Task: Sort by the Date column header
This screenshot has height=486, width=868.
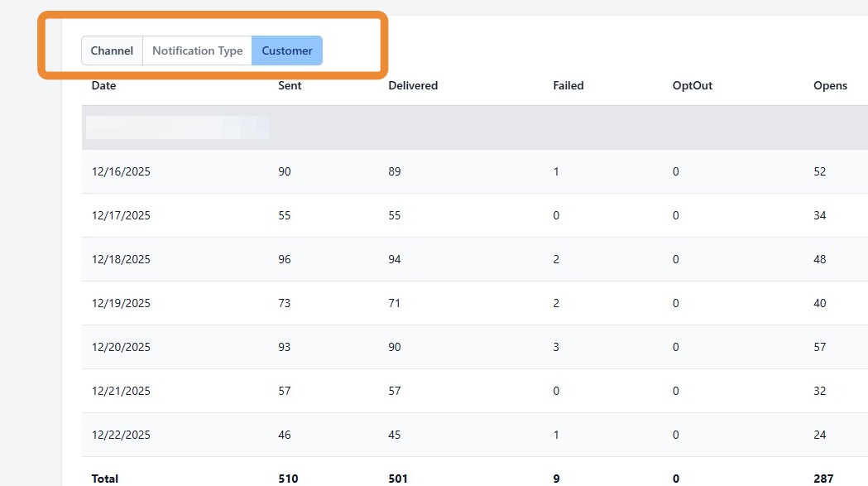Action: 103,85
